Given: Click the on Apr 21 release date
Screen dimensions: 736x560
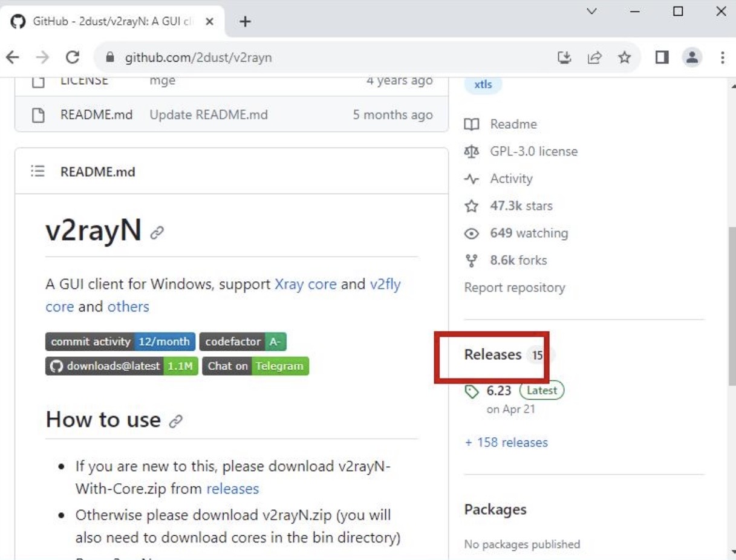Looking at the screenshot, I should click(511, 409).
